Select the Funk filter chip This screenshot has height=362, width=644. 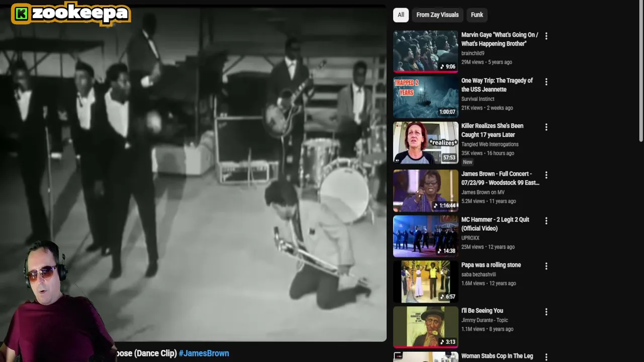click(477, 15)
